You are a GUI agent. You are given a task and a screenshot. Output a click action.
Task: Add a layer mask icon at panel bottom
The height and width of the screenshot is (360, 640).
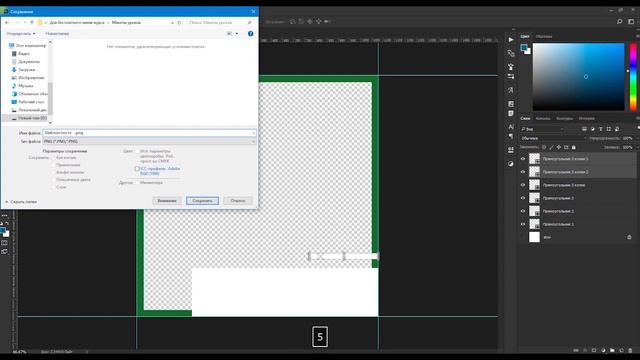click(x=594, y=350)
